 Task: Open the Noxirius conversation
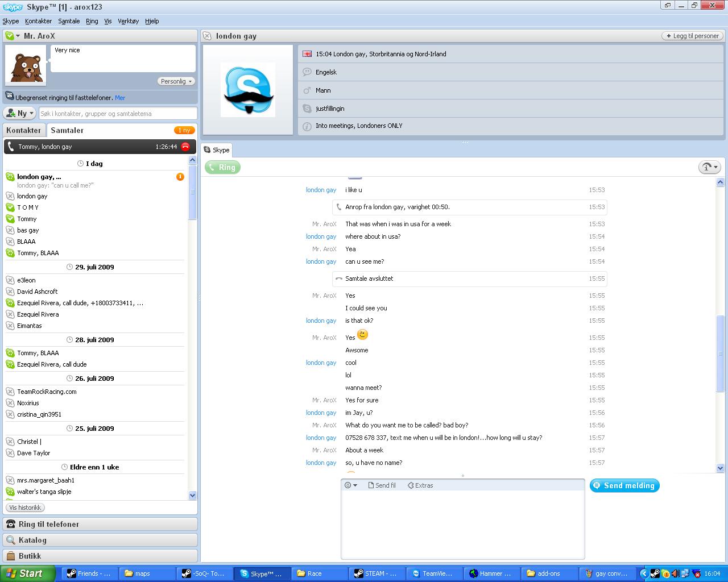28,403
